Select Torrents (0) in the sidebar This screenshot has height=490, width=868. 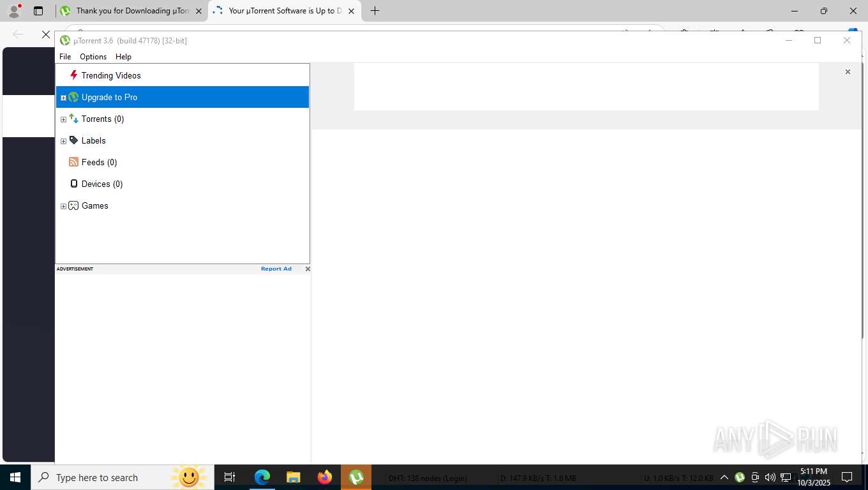click(x=103, y=119)
